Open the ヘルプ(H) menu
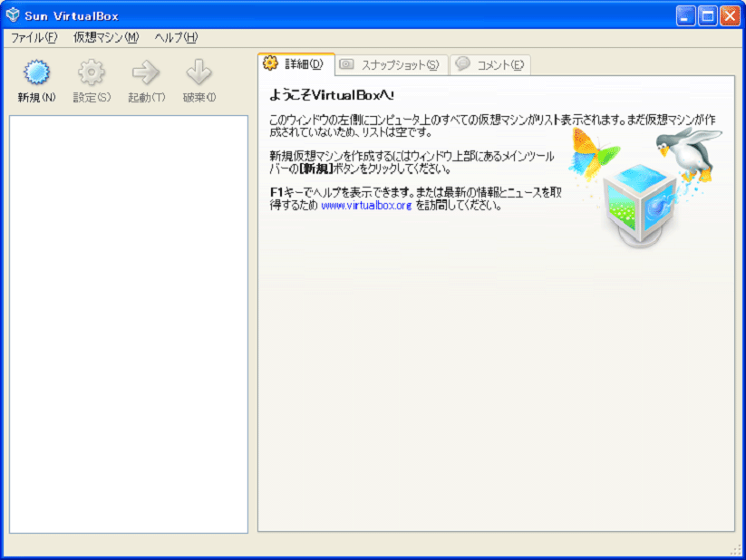Image resolution: width=746 pixels, height=560 pixels. coord(176,37)
